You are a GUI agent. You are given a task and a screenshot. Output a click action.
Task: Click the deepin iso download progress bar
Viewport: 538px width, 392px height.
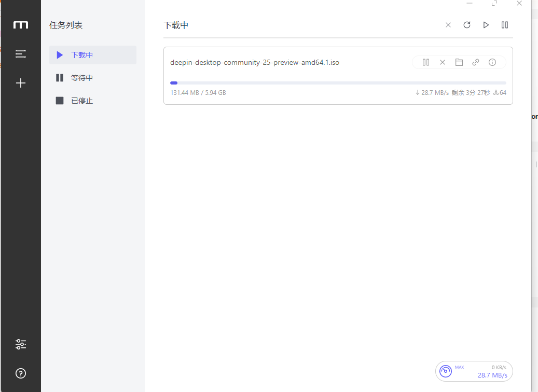point(338,83)
